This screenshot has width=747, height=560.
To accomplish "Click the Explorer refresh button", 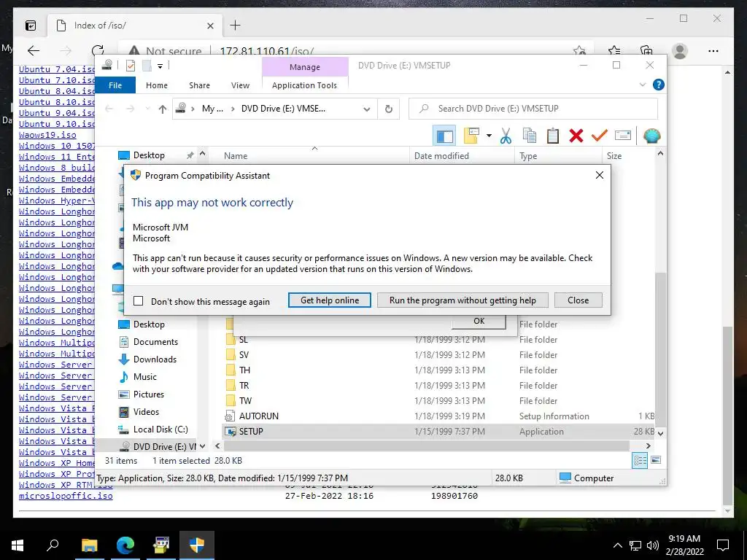I will pyautogui.click(x=389, y=109).
